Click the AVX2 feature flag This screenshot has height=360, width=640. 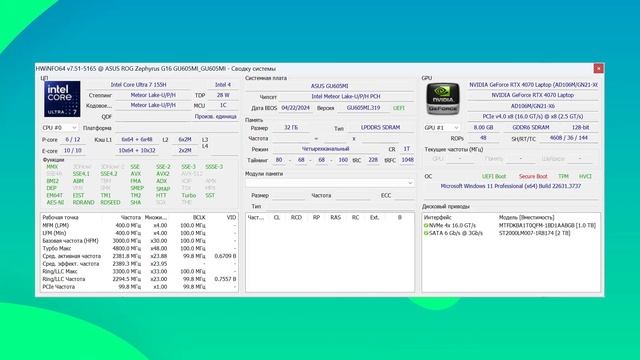point(162,174)
